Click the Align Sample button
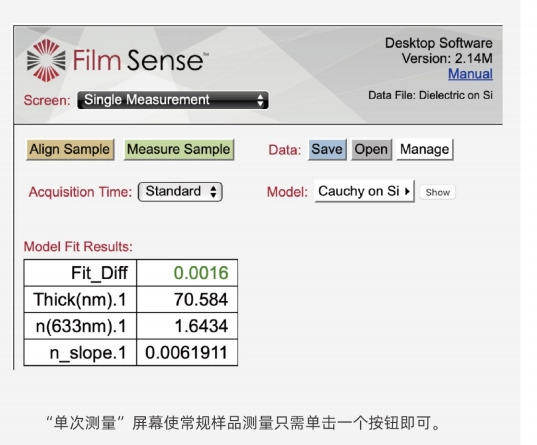 pos(70,149)
